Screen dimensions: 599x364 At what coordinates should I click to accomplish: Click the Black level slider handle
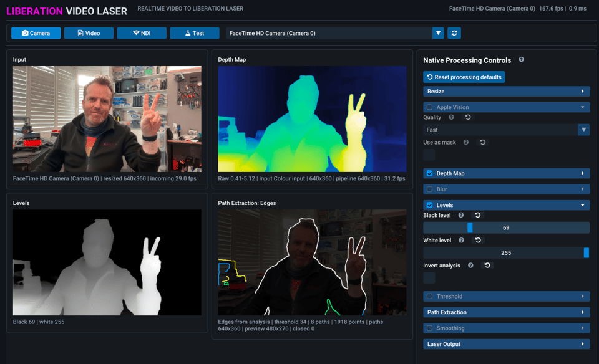[x=470, y=228]
